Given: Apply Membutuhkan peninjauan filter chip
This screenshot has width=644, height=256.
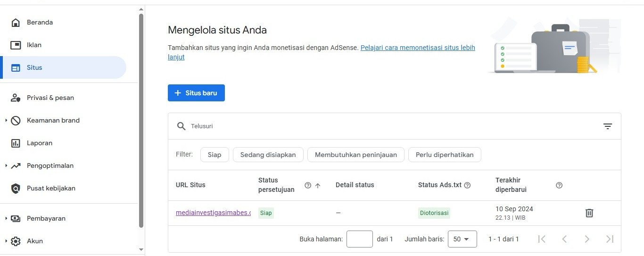Looking at the screenshot, I should [356, 155].
